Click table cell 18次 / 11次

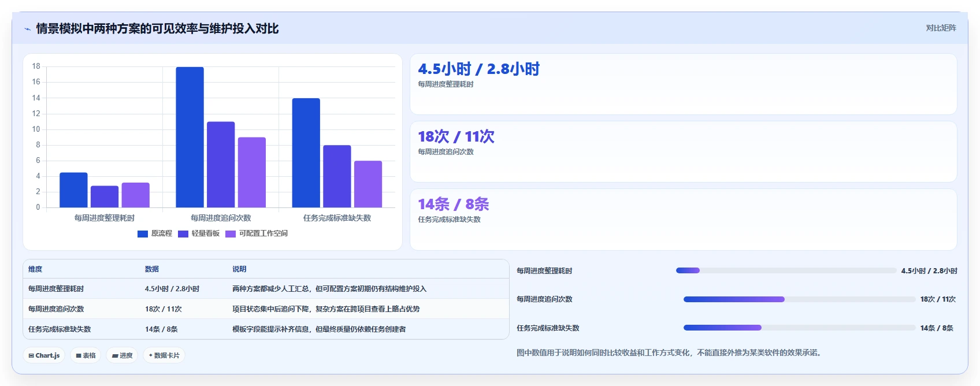(164, 309)
